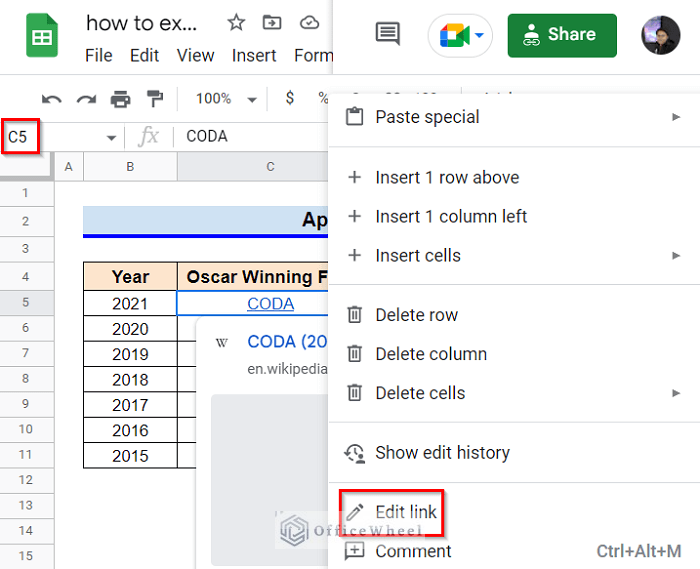This screenshot has height=569, width=700.
Task: Select Insert 1 row above
Action: click(446, 177)
